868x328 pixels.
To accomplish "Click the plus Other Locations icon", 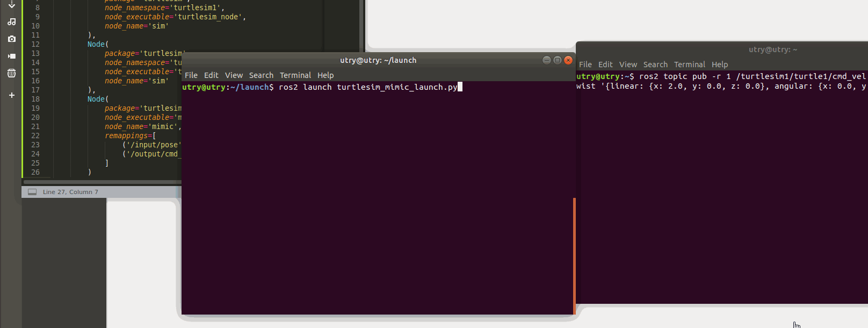I will click(11, 95).
